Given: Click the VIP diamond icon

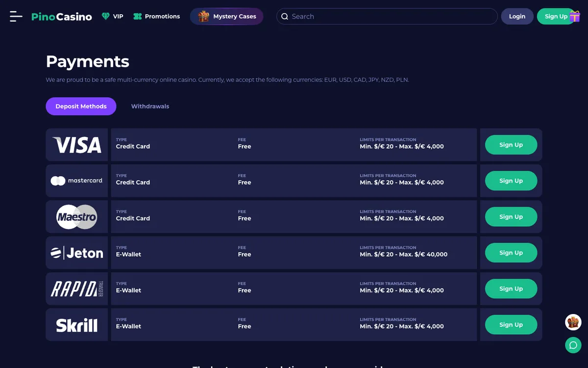Looking at the screenshot, I should click(105, 16).
